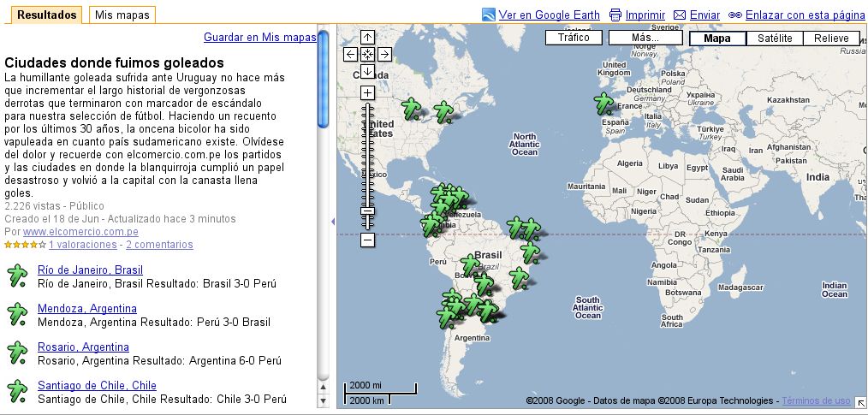This screenshot has width=868, height=415.
Task: Open the 2 comentarios link
Action: 159,245
